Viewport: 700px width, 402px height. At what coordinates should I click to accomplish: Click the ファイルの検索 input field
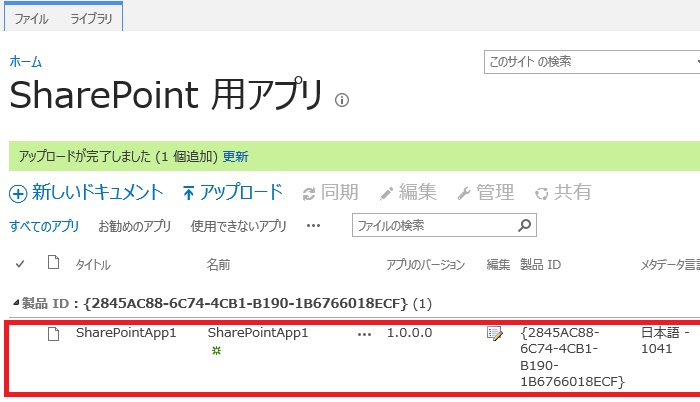point(434,226)
